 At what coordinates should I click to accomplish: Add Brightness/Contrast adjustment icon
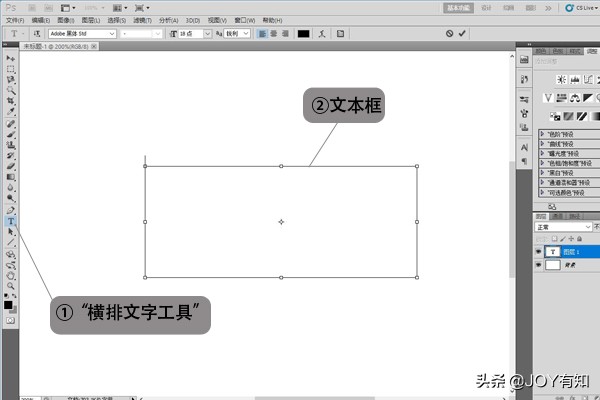tap(561, 80)
